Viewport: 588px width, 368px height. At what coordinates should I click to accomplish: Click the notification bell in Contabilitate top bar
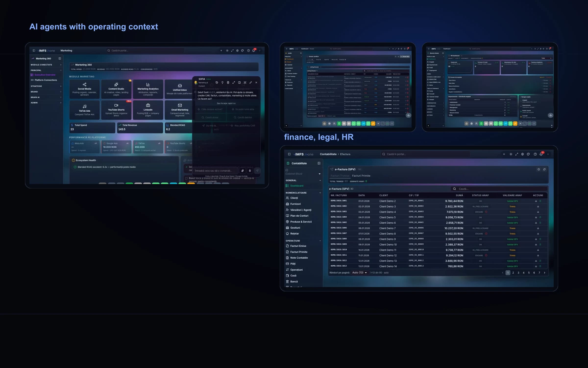click(x=541, y=154)
